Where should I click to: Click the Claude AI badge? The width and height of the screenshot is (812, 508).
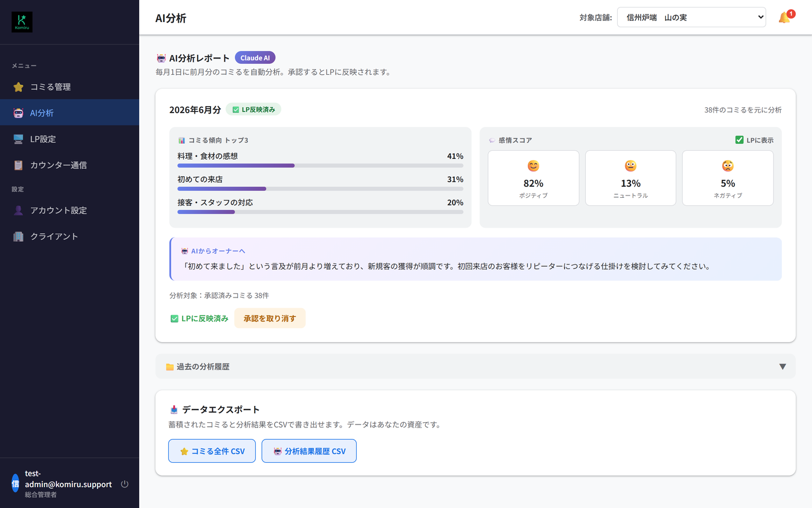point(255,58)
